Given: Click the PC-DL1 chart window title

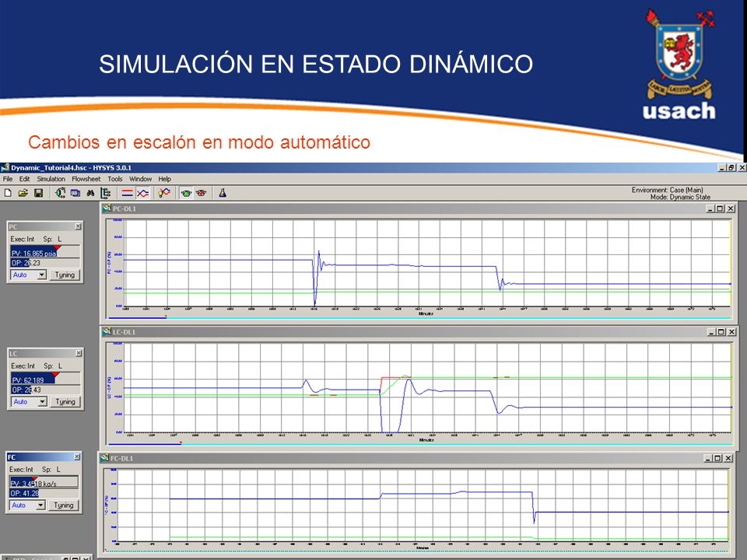Looking at the screenshot, I should click(124, 208).
